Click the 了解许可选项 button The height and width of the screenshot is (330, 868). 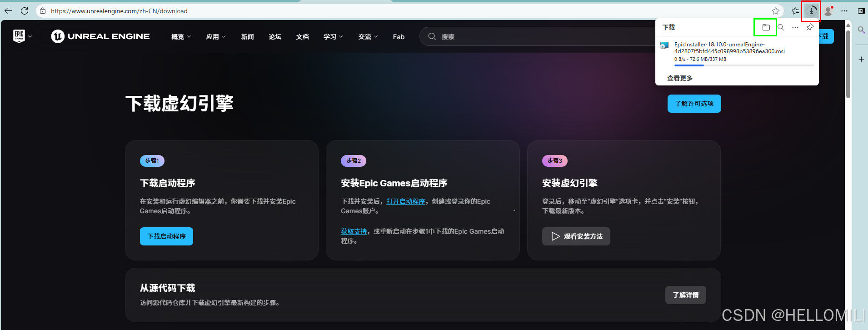(694, 104)
